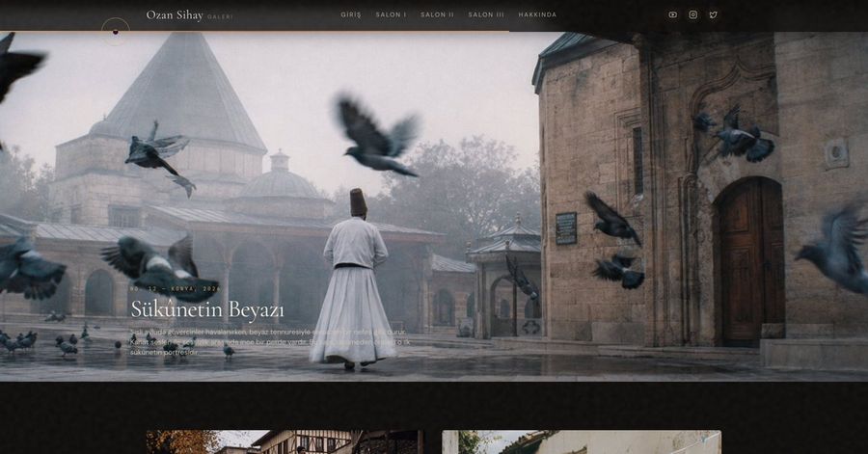Open the SALON II page
868x454 pixels.
(x=437, y=14)
